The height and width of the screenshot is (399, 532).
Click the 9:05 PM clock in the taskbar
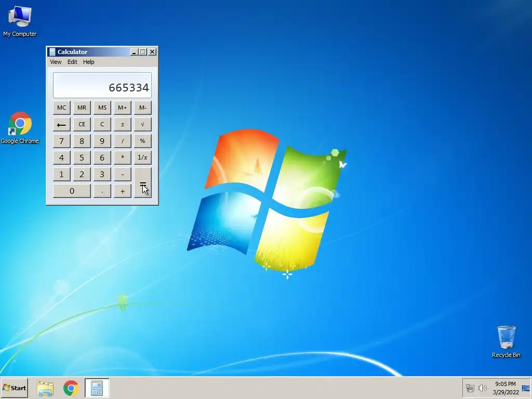pyautogui.click(x=505, y=384)
